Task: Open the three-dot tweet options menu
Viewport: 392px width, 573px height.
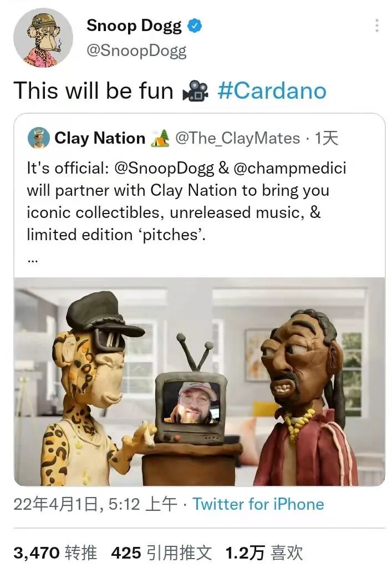Action: (377, 26)
